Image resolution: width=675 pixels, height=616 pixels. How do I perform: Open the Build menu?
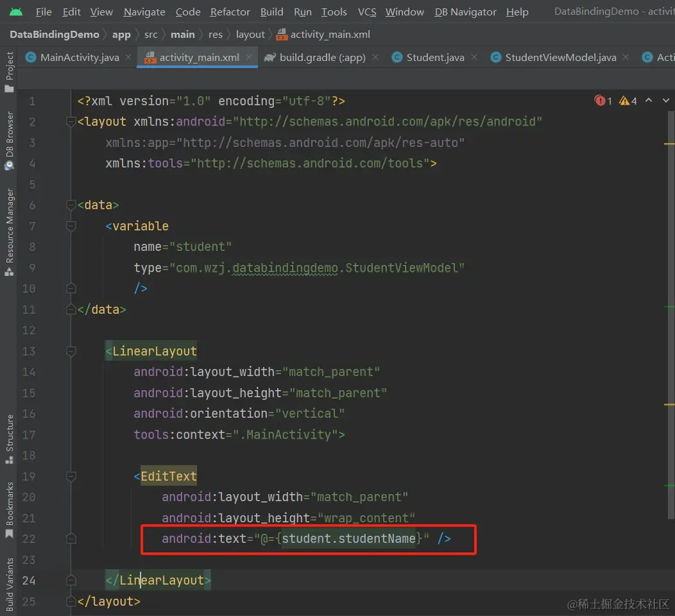[x=271, y=12]
